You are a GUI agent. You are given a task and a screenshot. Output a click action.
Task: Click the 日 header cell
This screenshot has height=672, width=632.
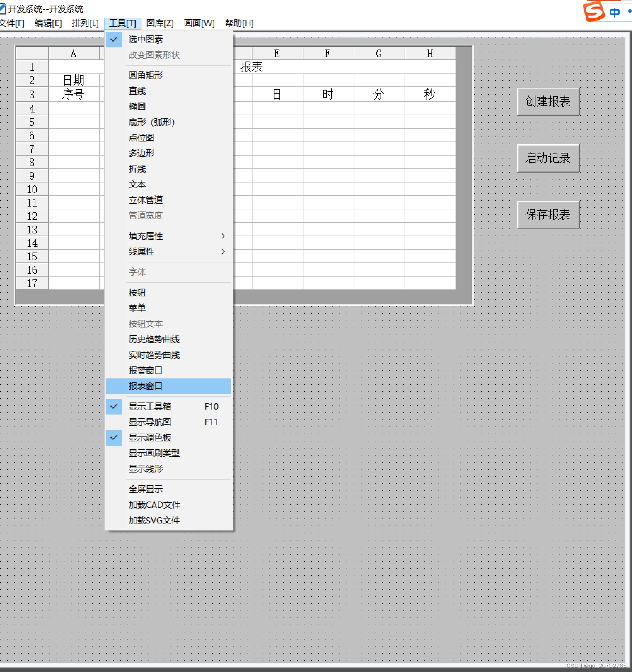pos(277,94)
